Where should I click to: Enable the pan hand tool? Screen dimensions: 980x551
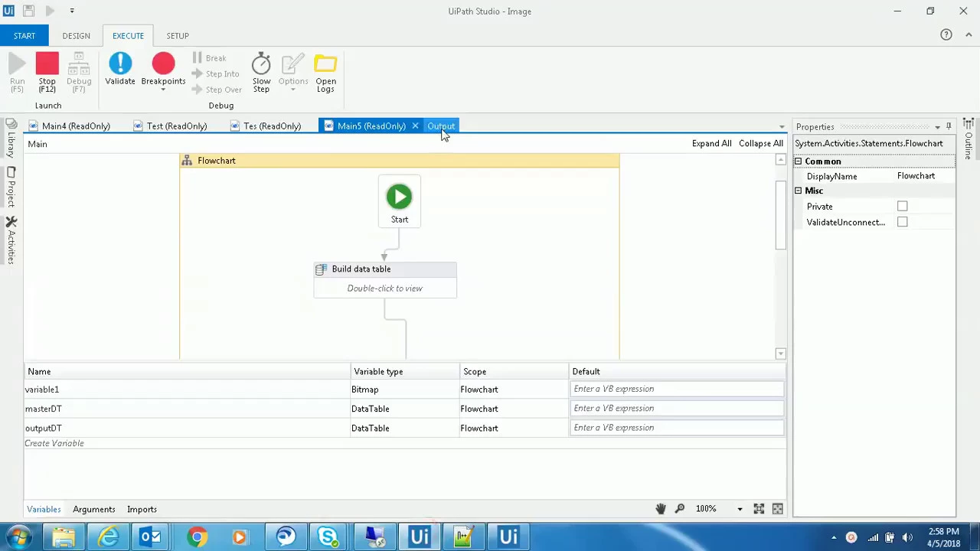click(x=661, y=509)
